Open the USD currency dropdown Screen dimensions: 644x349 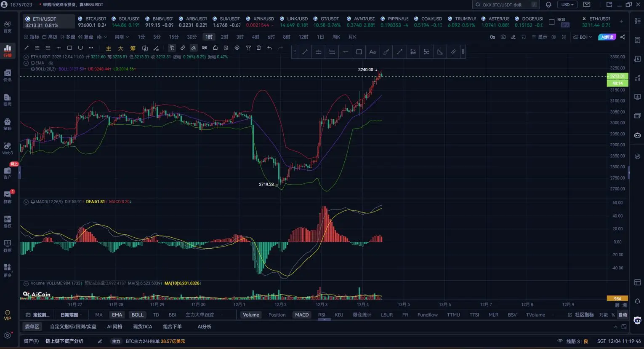pyautogui.click(x=567, y=5)
